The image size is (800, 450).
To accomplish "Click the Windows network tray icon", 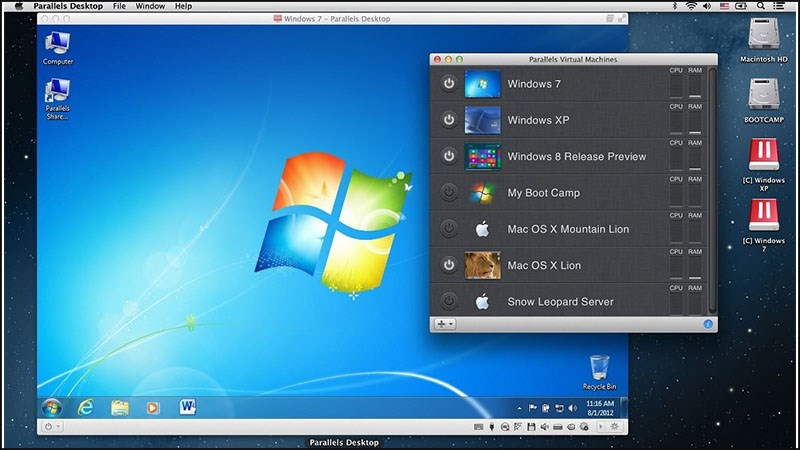I will click(559, 408).
